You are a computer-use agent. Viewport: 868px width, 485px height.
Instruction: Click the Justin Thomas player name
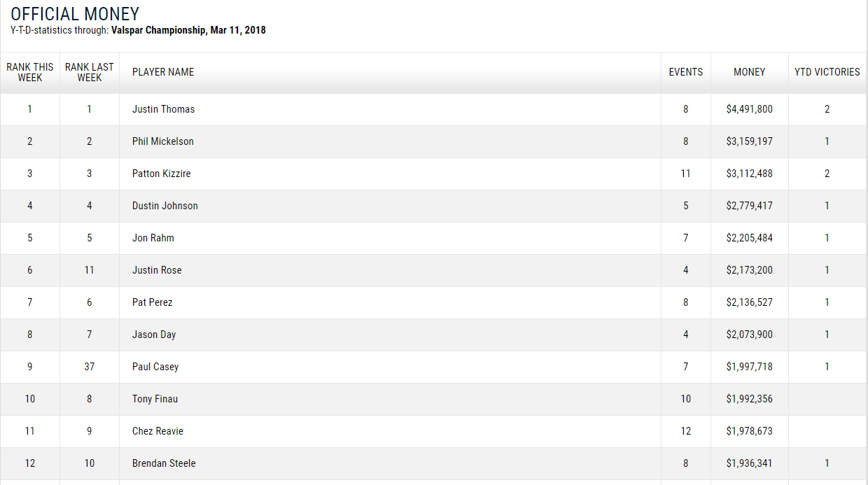(x=163, y=109)
